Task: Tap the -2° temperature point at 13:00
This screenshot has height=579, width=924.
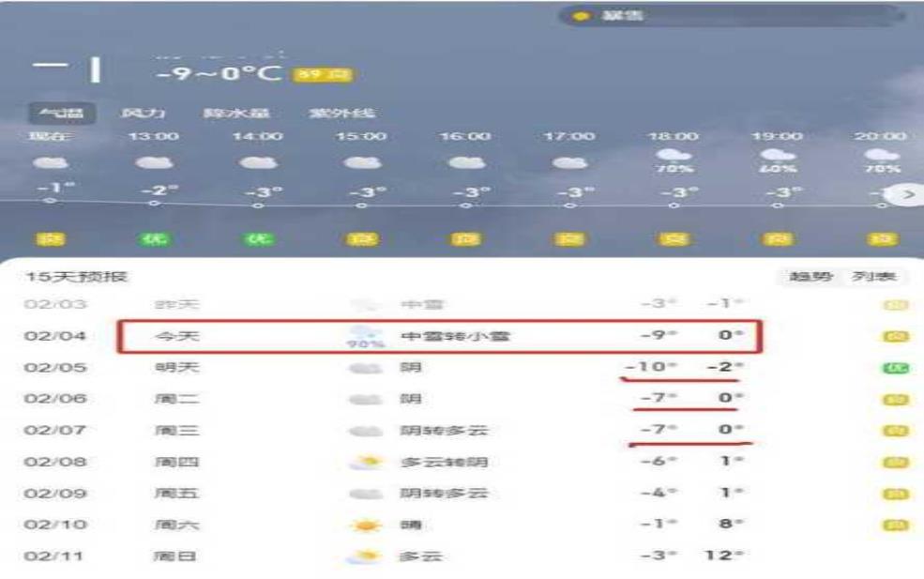Action: click(x=160, y=191)
